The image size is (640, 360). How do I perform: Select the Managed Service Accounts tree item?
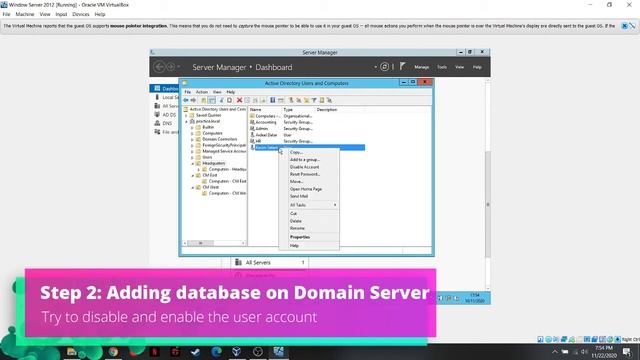[x=224, y=151]
